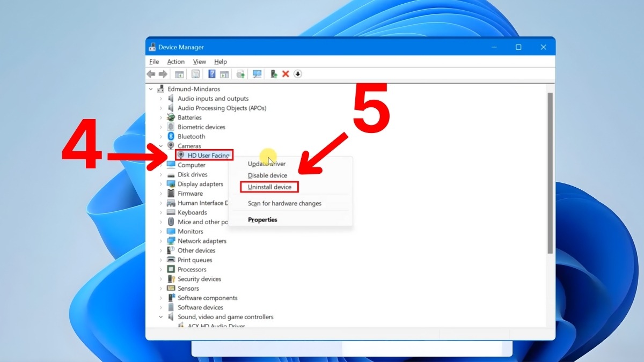Open the View menu

click(200, 62)
